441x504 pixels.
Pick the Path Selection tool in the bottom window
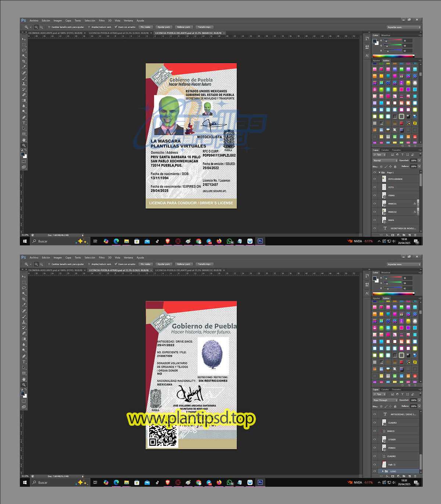[x=24, y=367]
